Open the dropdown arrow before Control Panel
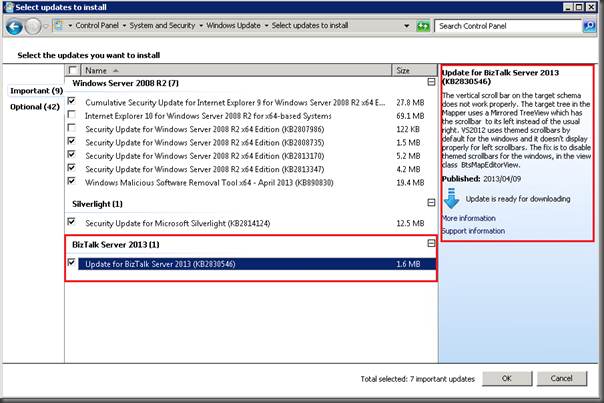Screen dimensions: 604x403 (x=70, y=26)
